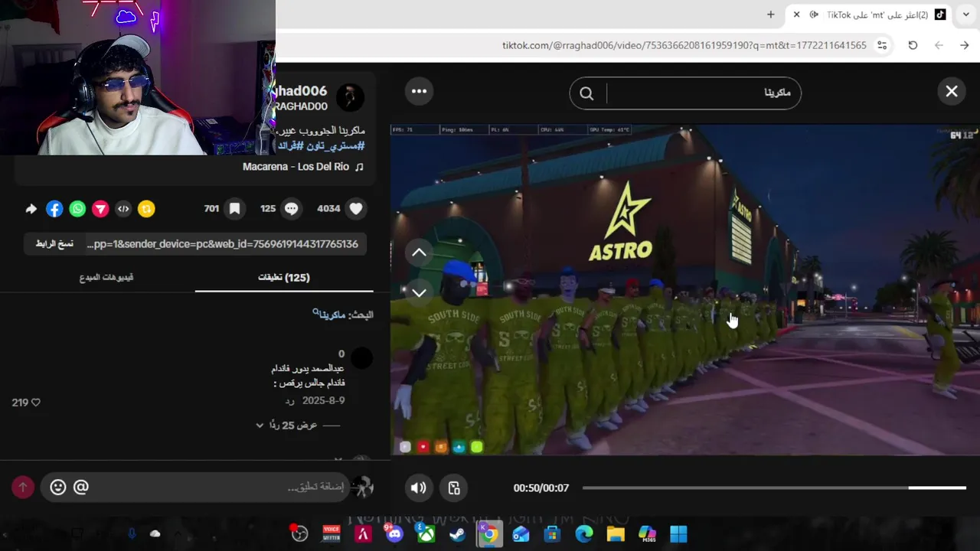Viewport: 980px width, 551px height.
Task: Seek along the video progress bar
Action: tap(774, 487)
